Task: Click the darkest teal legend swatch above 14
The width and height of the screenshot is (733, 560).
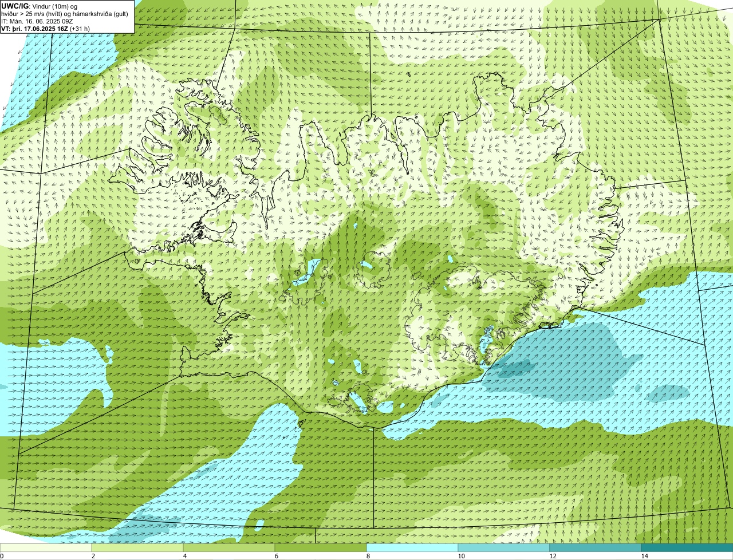Action: (x=687, y=548)
